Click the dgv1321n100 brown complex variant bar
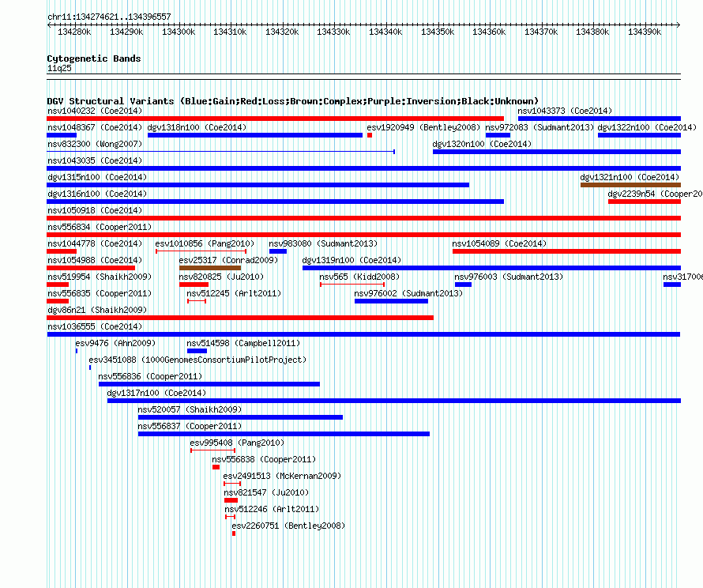 630,185
